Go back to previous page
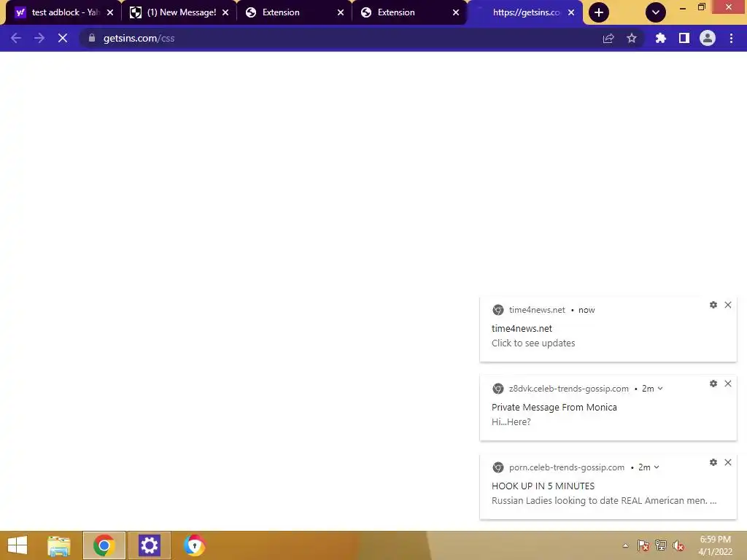The height and width of the screenshot is (560, 747). coord(16,38)
